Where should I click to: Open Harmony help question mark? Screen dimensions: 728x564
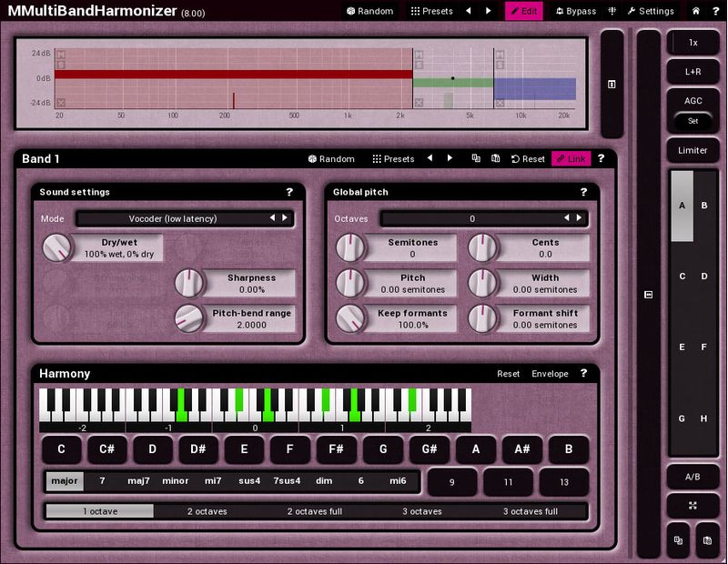pos(583,373)
